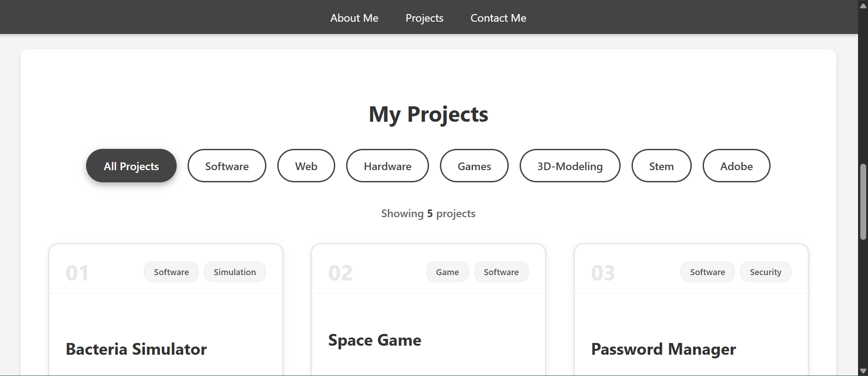
Task: Show only Games projects
Action: [474, 166]
